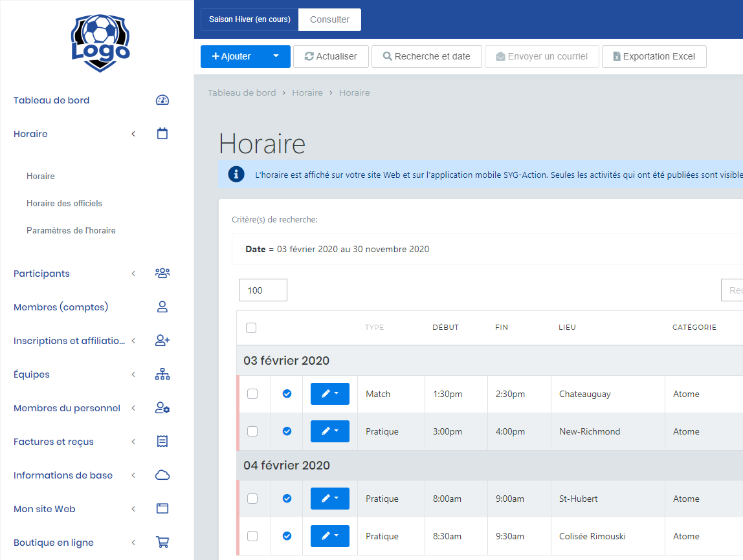Toggle the select-all checkbox in table header
743x560 pixels.
click(251, 328)
